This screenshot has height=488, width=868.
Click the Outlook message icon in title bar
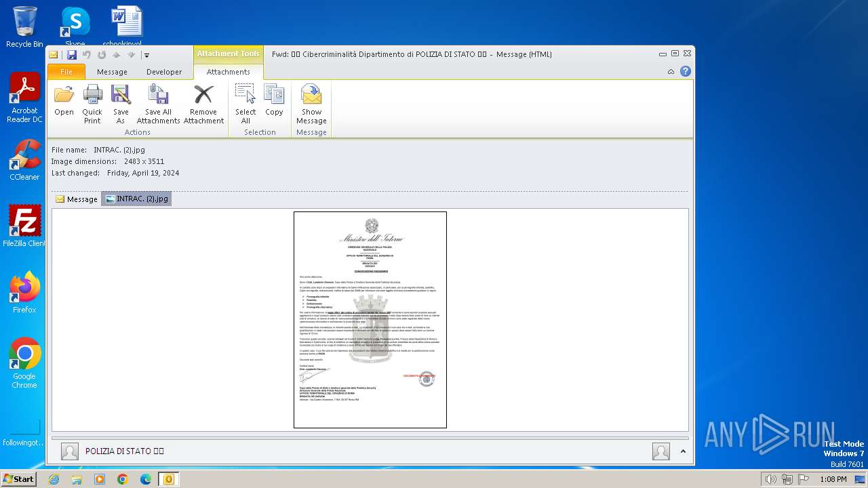point(54,55)
